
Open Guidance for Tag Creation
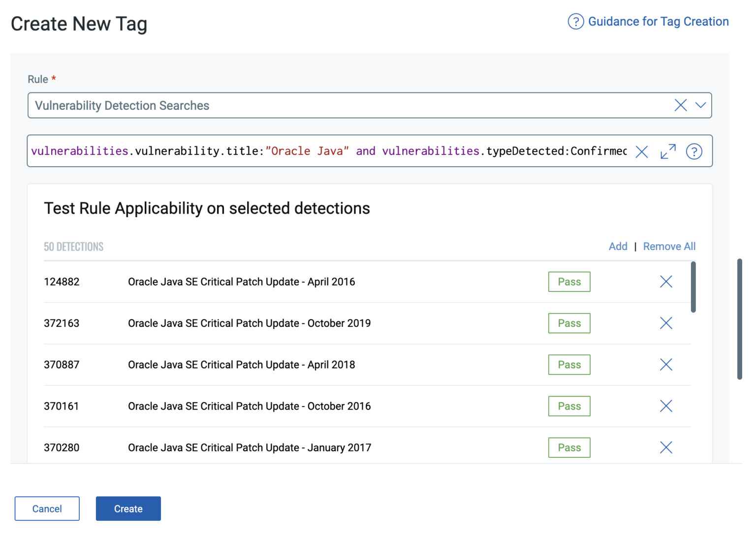(x=658, y=22)
